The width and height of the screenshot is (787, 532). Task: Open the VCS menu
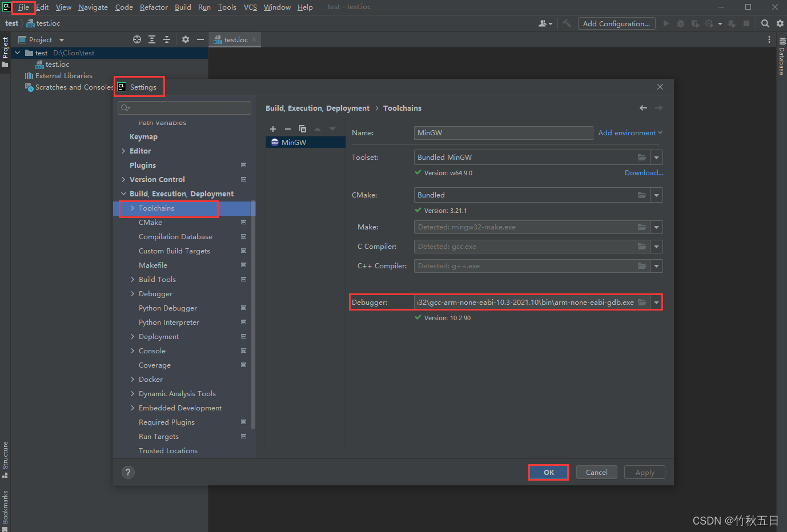250,7
